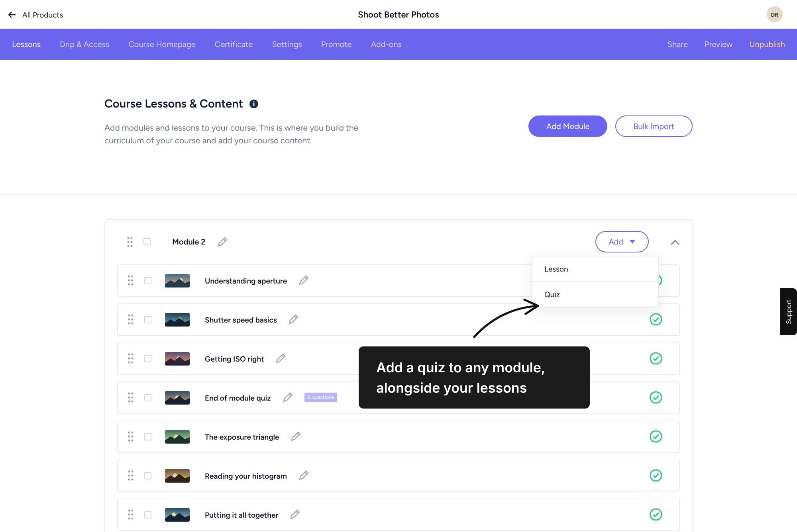Viewport: 797px width, 532px height.
Task: Tick the Shutter speed basics checkbox
Action: click(148, 320)
